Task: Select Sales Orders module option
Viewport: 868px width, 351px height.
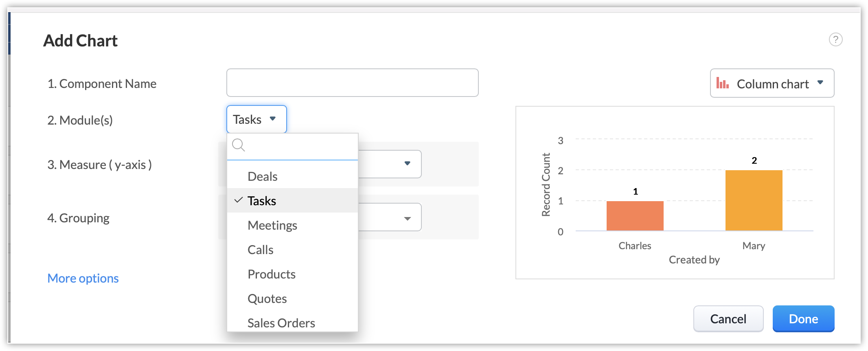Action: click(x=281, y=323)
